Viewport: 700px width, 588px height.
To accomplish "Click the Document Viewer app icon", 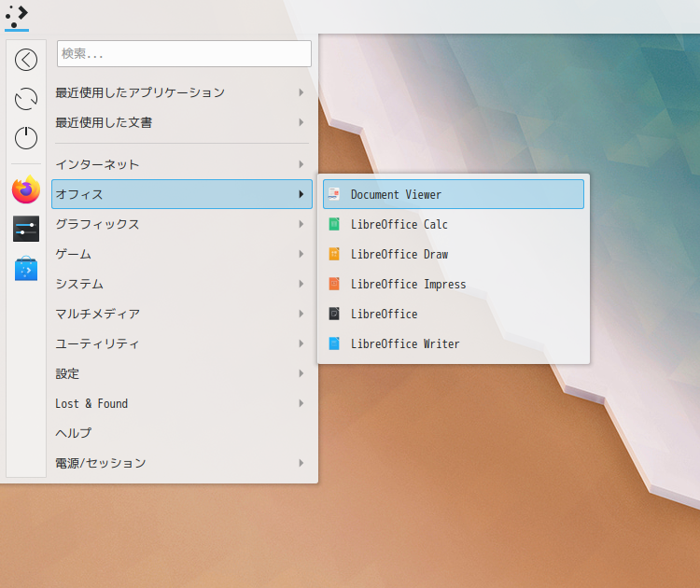I will click(x=334, y=194).
